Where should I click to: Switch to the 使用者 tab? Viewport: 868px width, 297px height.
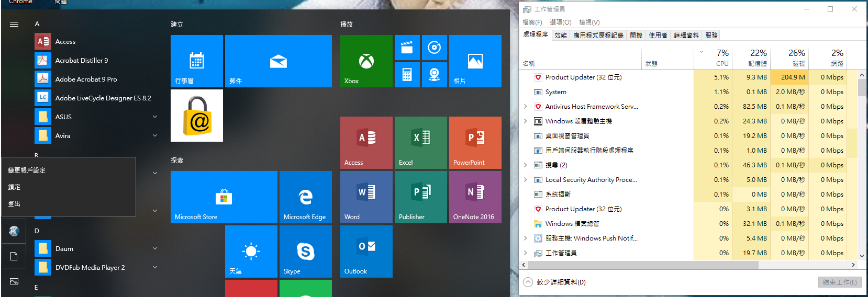click(x=658, y=35)
